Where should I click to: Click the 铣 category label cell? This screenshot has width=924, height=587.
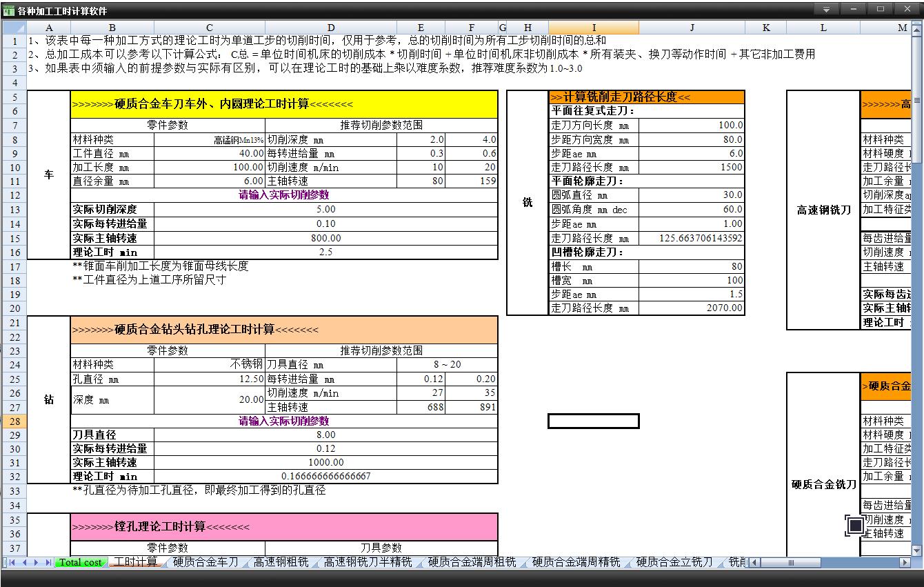[x=528, y=203]
